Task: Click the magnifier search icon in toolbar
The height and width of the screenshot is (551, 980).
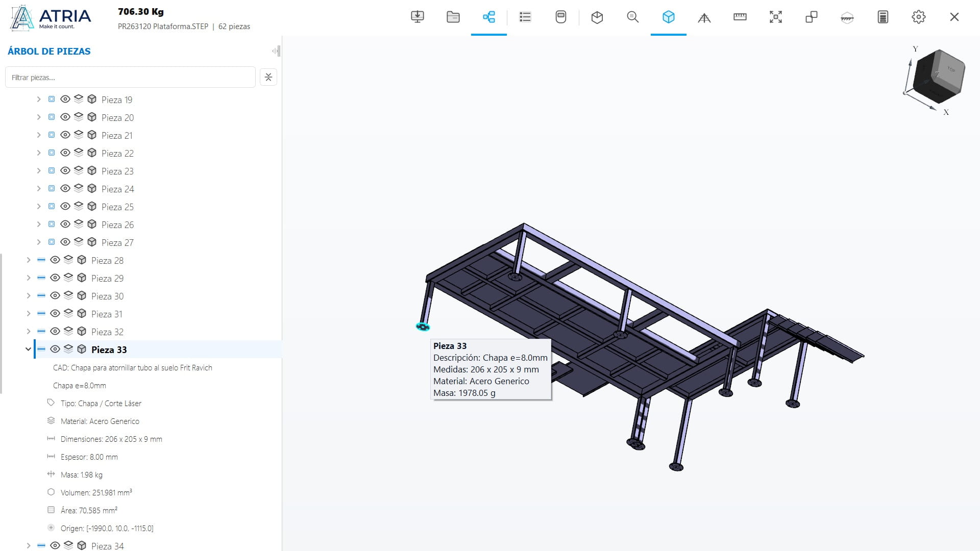Action: click(x=633, y=17)
